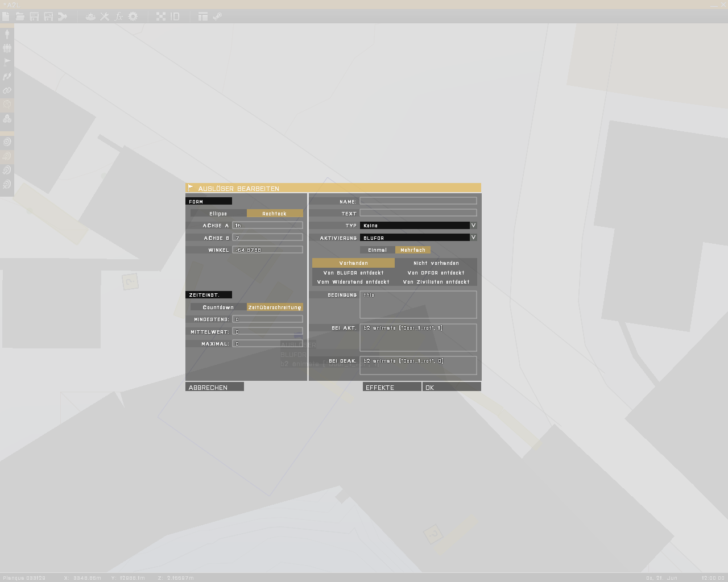Click the Bei Deak. script box
Viewport: 728px width, 582px height.
tap(418, 365)
